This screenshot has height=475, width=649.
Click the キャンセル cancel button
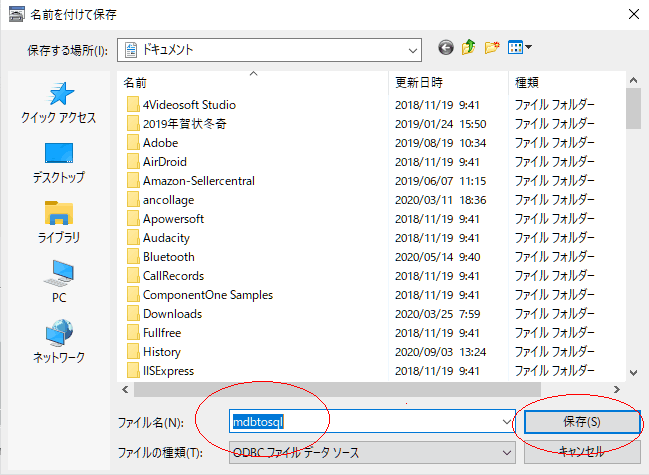(582, 451)
